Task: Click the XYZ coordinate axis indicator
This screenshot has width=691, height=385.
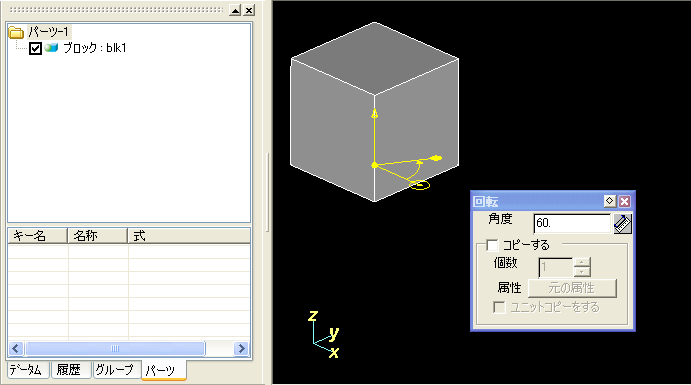Action: (323, 334)
